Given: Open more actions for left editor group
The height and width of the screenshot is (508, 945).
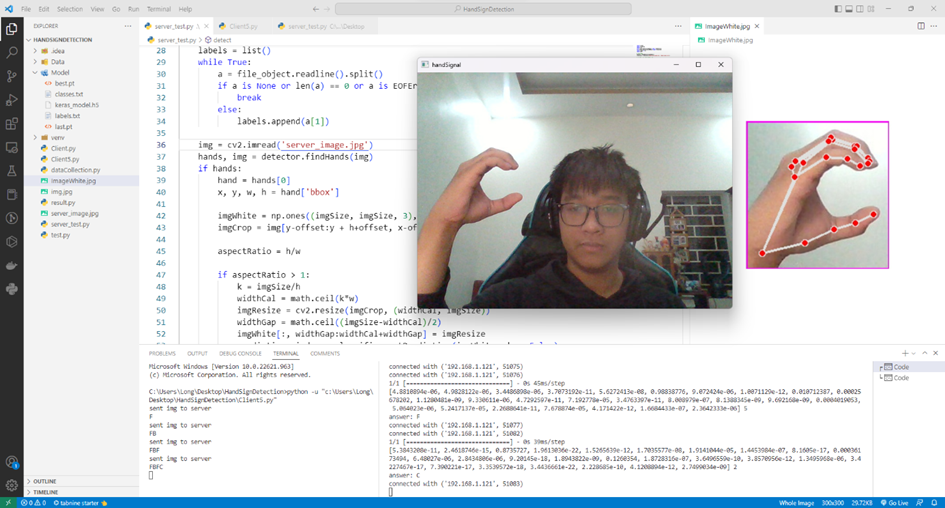Looking at the screenshot, I should 678,26.
